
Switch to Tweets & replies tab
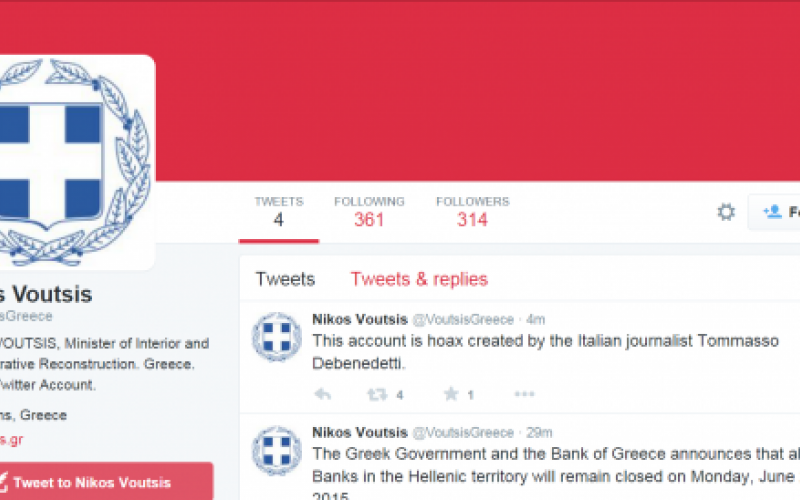(419, 279)
